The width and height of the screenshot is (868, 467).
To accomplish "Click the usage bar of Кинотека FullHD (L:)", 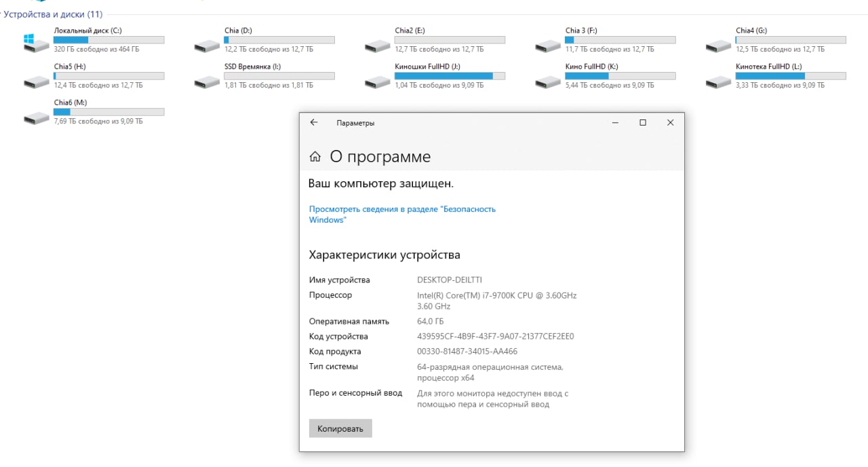I will [791, 76].
